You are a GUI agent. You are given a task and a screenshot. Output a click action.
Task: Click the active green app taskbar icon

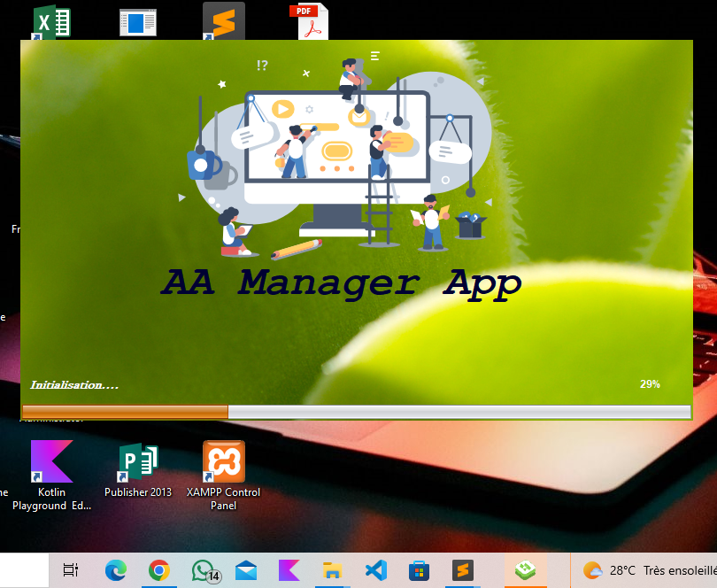pos(525,570)
